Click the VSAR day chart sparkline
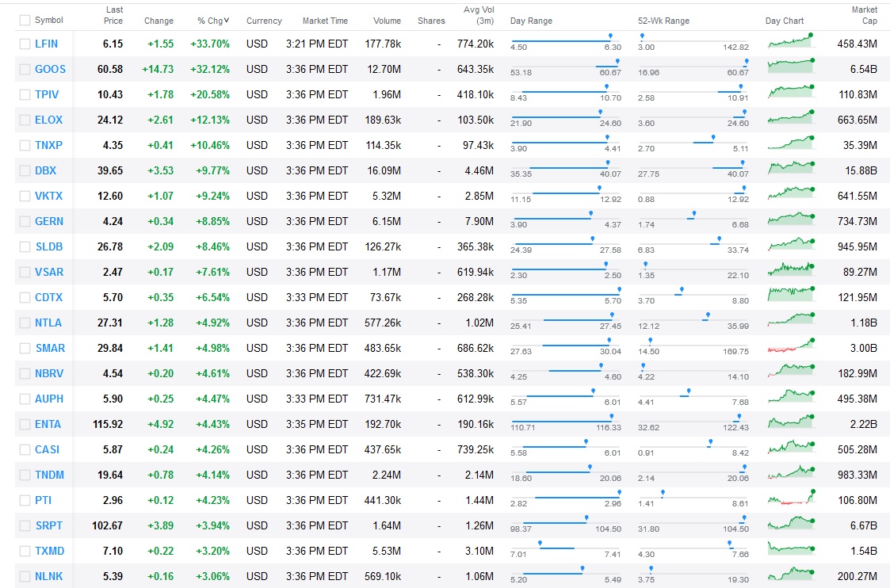890x588 pixels. [791, 269]
